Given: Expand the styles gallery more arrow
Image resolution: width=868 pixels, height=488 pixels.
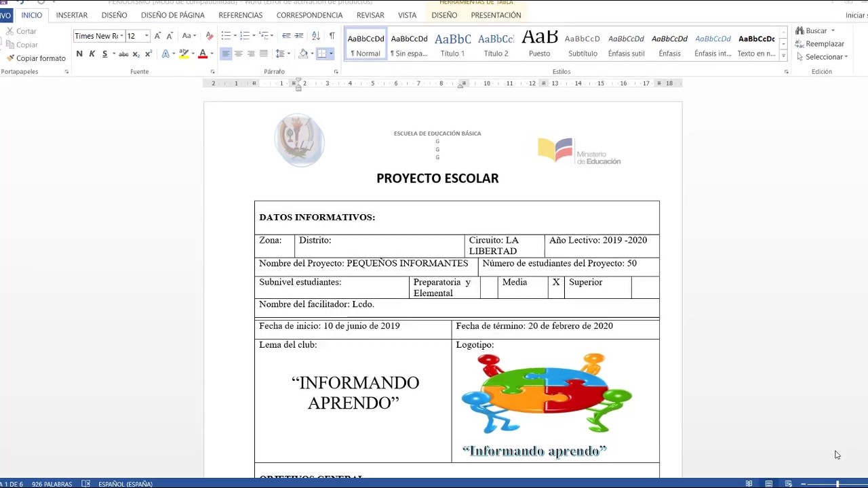Looking at the screenshot, I should pyautogui.click(x=784, y=56).
